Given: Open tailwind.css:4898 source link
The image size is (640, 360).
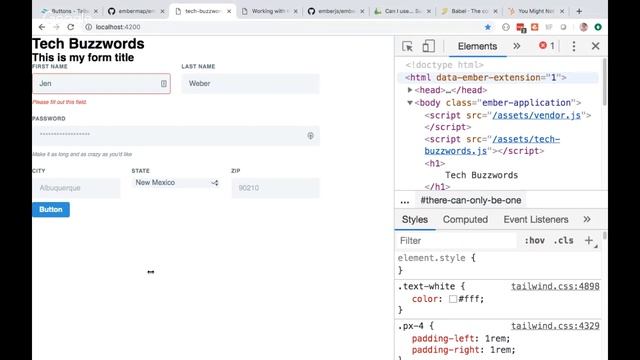Looking at the screenshot, I should point(555,287).
